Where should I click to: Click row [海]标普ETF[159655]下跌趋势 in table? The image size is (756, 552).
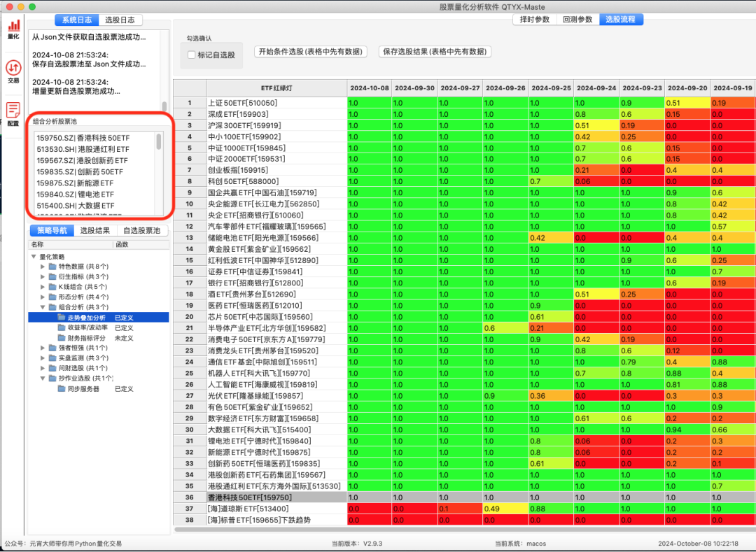pos(276,521)
